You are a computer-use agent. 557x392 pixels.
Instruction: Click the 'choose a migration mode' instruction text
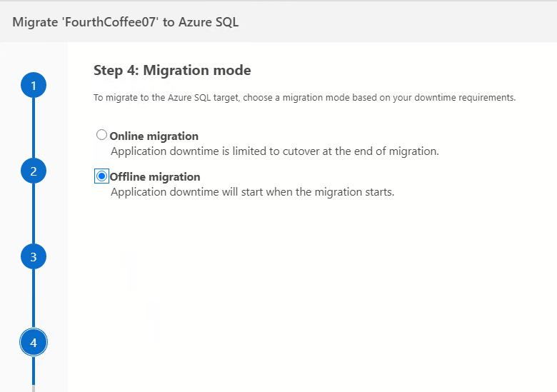click(x=304, y=97)
